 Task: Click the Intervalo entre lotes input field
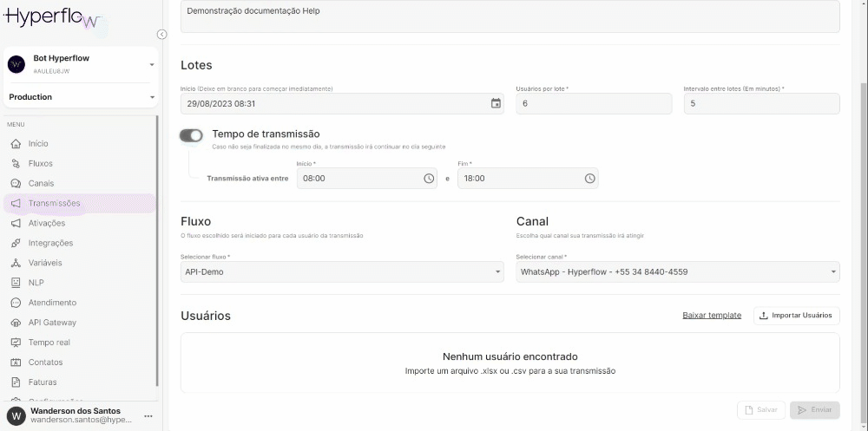click(x=761, y=104)
